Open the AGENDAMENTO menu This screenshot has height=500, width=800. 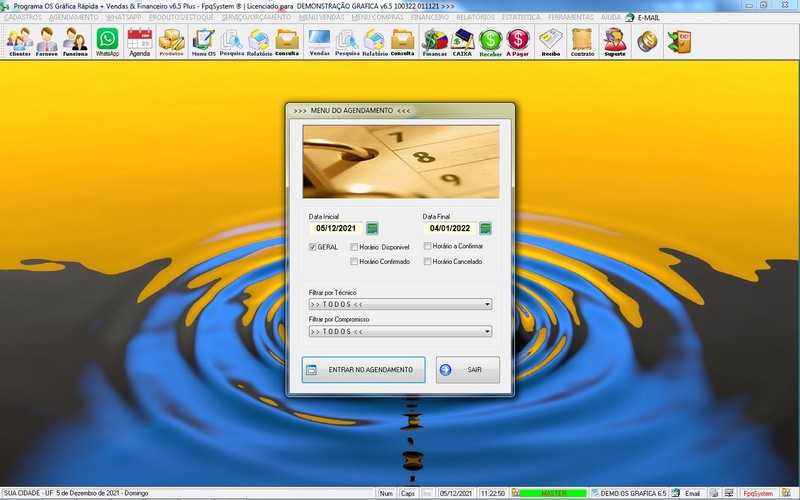coord(73,17)
